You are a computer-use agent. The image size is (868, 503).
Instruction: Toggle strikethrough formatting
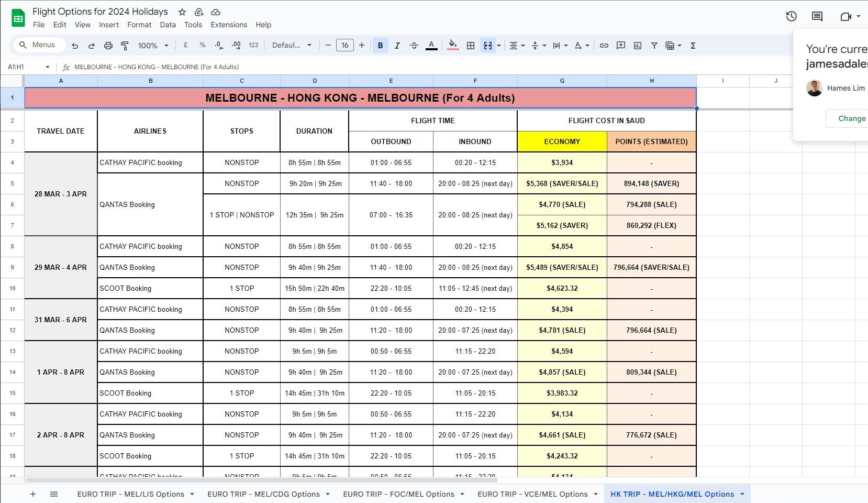(414, 46)
